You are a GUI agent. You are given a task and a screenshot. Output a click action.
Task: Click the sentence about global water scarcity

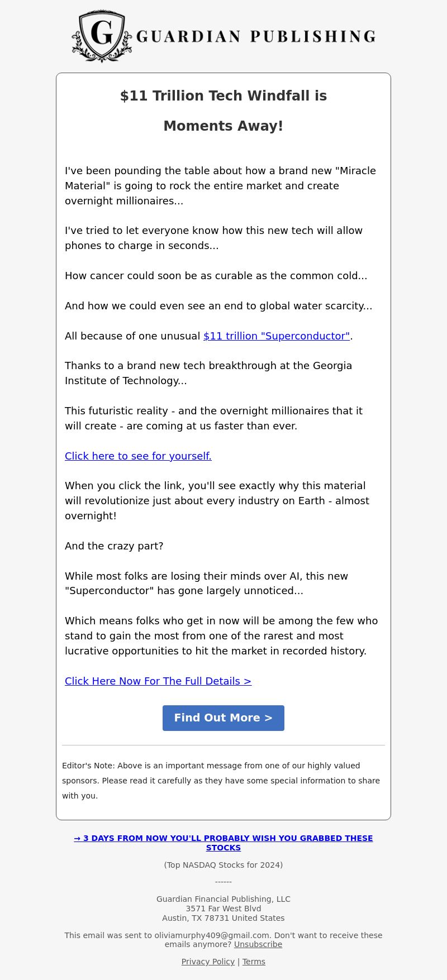pyautogui.click(x=218, y=306)
